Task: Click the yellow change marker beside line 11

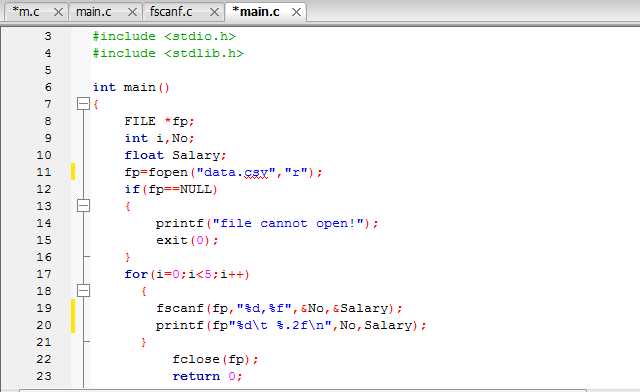Action: [x=73, y=172]
